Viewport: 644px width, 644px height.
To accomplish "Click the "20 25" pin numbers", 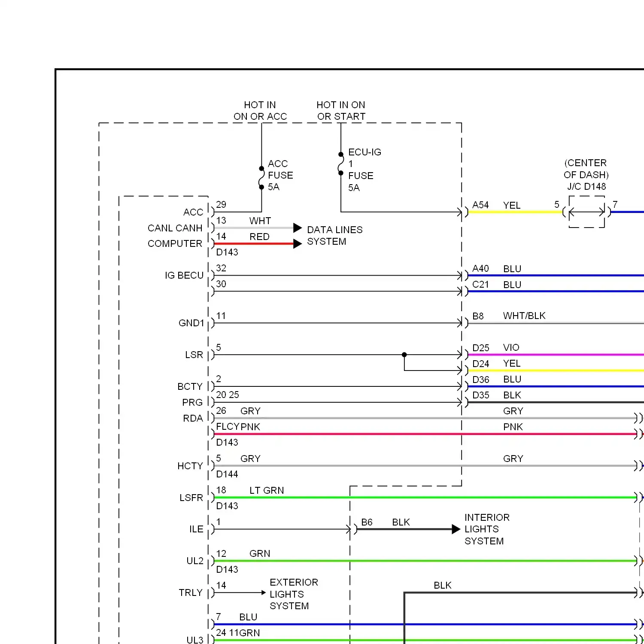I will [x=228, y=395].
